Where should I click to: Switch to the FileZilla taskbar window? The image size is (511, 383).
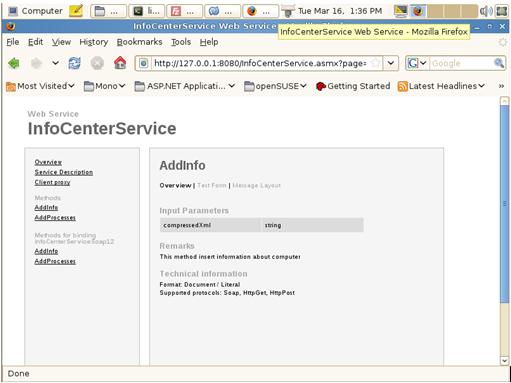click(x=185, y=11)
